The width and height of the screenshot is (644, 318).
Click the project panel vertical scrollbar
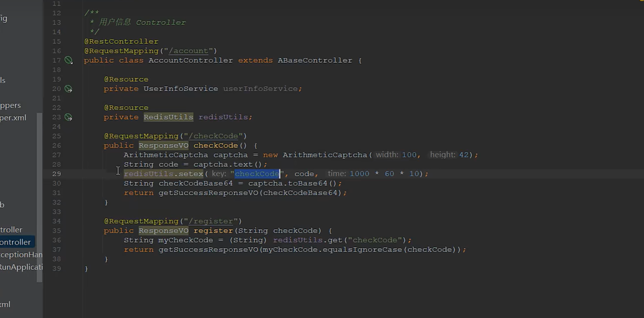39,197
